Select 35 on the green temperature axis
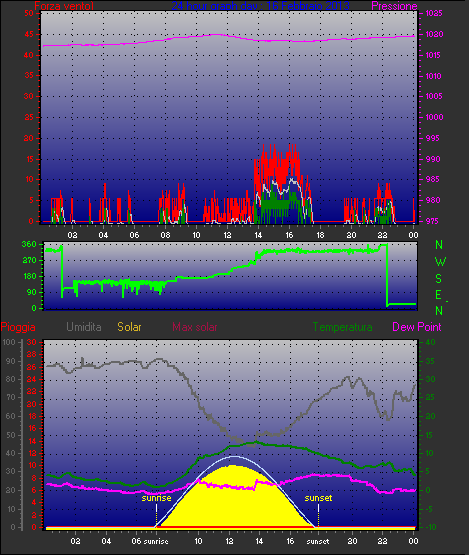Screen dimensions: 469x555 pos(430,361)
